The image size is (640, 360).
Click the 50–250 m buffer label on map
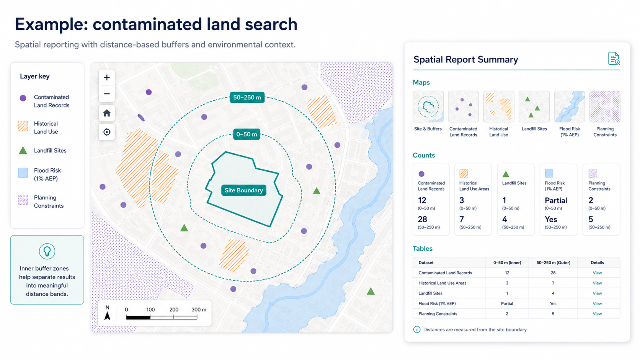(247, 98)
